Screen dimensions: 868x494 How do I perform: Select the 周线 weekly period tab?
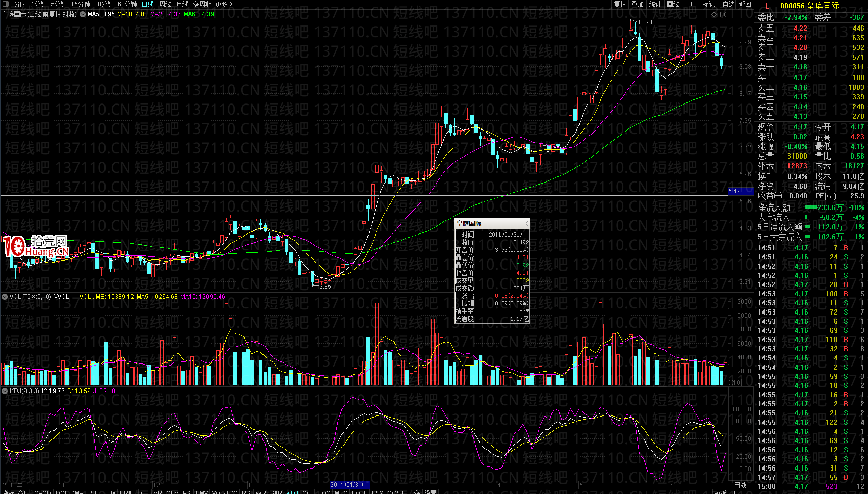pos(165,4)
